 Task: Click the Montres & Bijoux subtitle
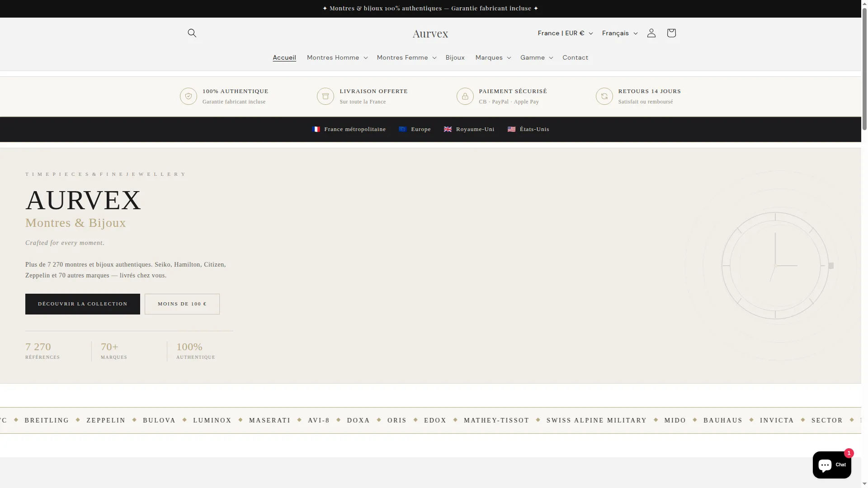pos(75,223)
